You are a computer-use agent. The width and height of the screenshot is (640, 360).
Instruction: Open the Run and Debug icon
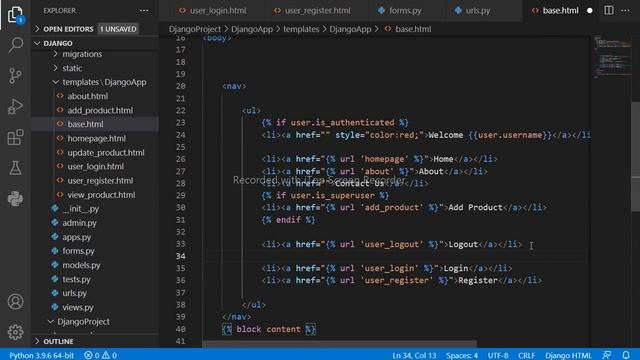point(16,106)
